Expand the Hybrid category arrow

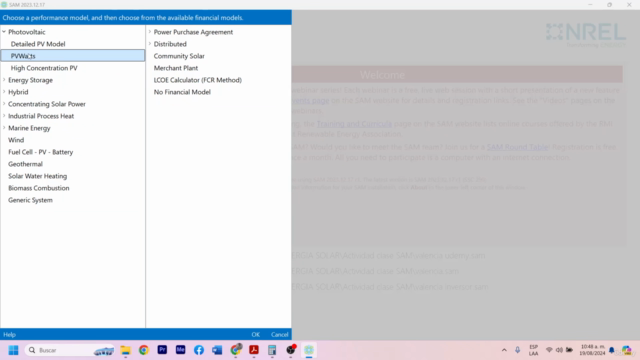pyautogui.click(x=4, y=92)
